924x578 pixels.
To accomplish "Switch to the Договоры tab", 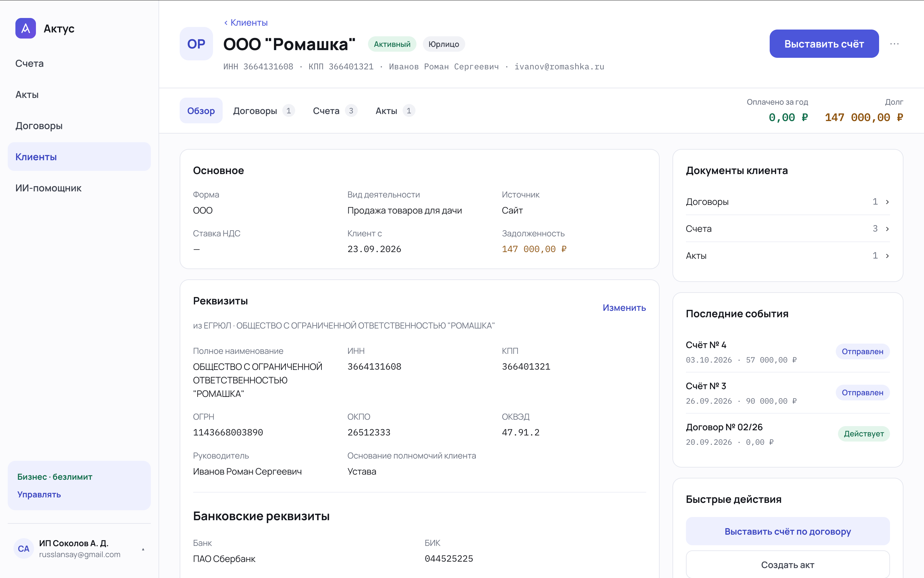I will (264, 110).
